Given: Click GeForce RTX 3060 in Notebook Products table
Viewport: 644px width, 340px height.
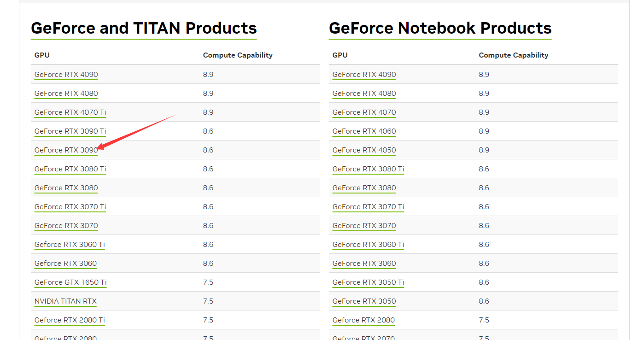Looking at the screenshot, I should click(364, 264).
